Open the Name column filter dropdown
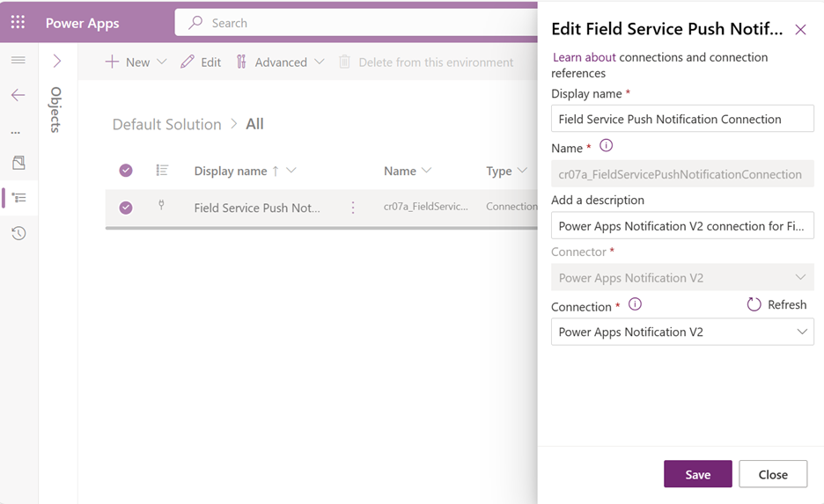This screenshot has width=824, height=504. pos(427,170)
